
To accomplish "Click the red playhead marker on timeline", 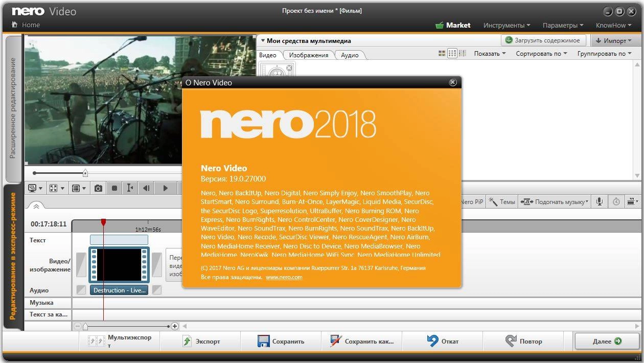I will point(103,222).
